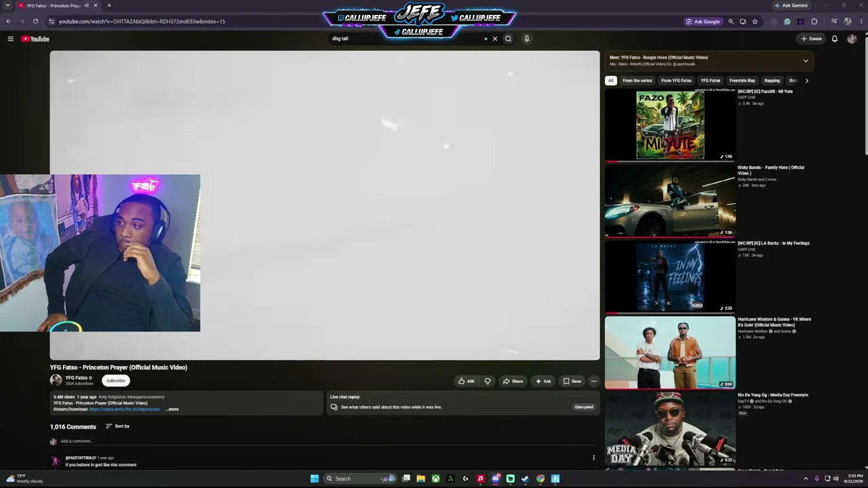This screenshot has width=868, height=488.
Task: Open the Fazo88 Mi Yute thumbnail
Action: (670, 125)
